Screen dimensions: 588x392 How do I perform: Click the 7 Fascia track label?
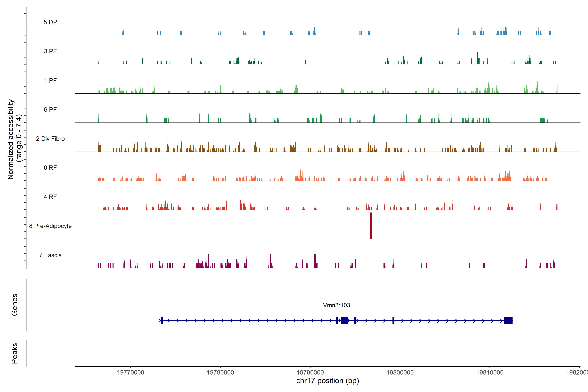coord(50,255)
